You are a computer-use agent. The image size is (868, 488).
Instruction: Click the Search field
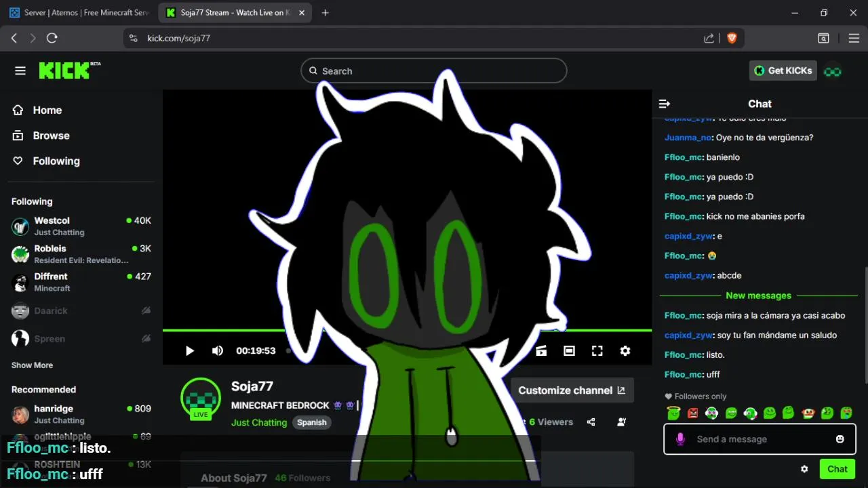434,70
